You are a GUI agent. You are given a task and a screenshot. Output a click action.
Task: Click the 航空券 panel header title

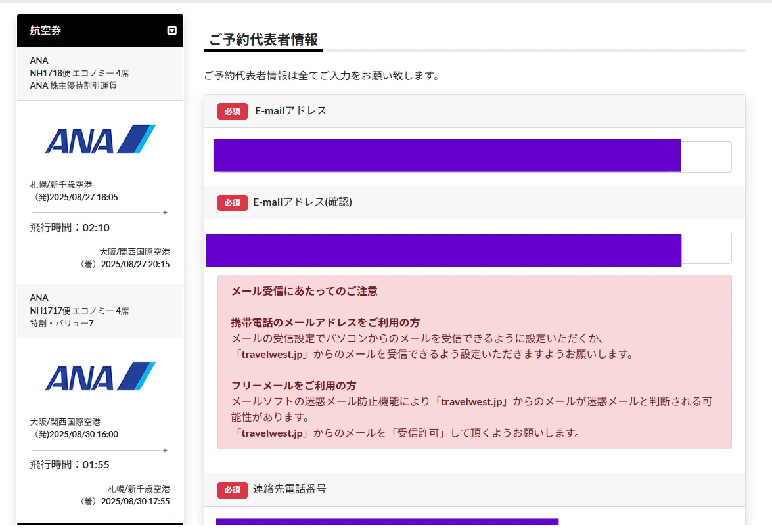click(x=45, y=30)
